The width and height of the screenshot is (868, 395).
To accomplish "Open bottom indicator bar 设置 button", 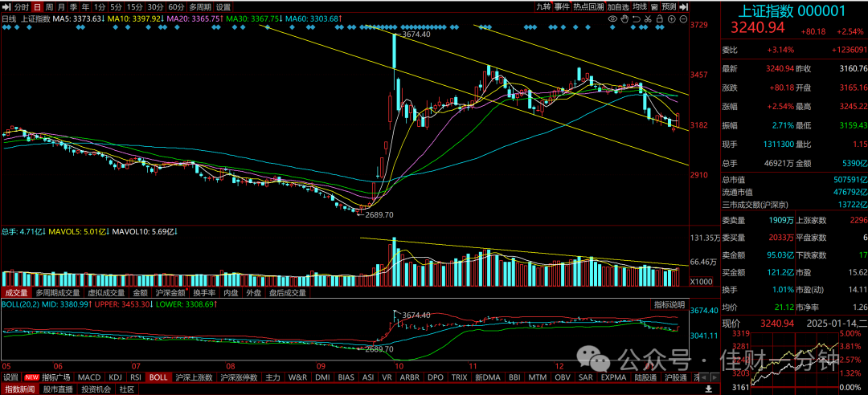I will point(10,377).
